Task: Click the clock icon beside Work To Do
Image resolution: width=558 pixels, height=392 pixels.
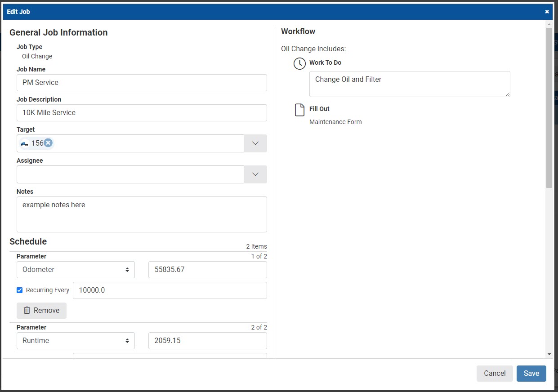Action: (x=299, y=63)
